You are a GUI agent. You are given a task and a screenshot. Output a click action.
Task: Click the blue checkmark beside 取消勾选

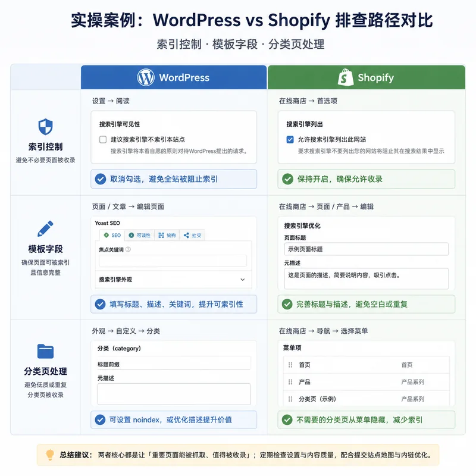click(x=101, y=179)
